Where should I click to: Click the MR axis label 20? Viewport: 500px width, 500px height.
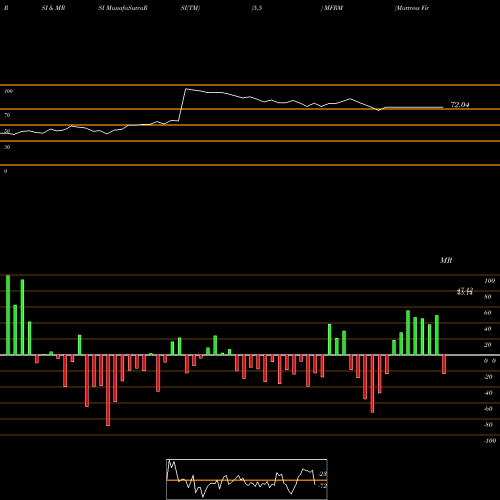pyautogui.click(x=487, y=345)
